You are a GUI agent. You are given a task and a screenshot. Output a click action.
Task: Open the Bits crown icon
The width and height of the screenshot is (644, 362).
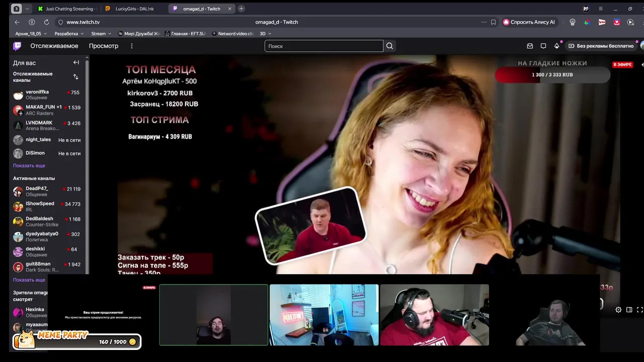(x=556, y=46)
